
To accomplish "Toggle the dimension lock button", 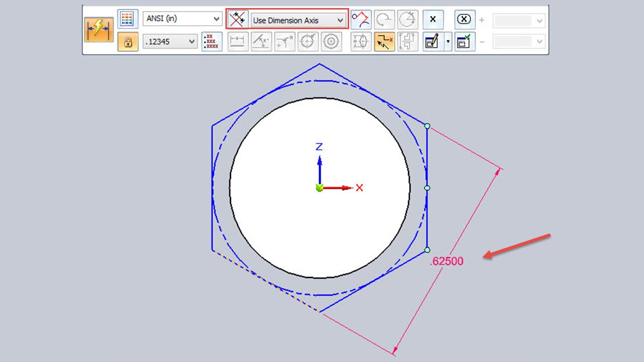I will coord(127,42).
